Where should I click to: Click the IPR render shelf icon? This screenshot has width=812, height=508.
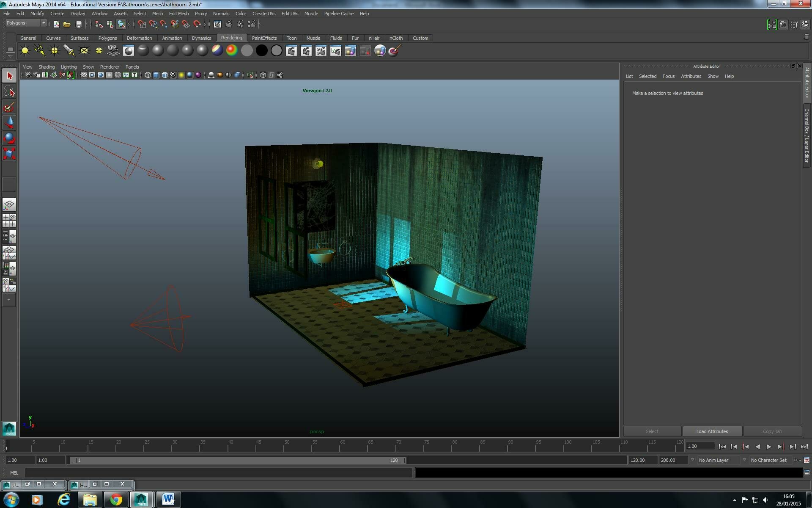306,51
